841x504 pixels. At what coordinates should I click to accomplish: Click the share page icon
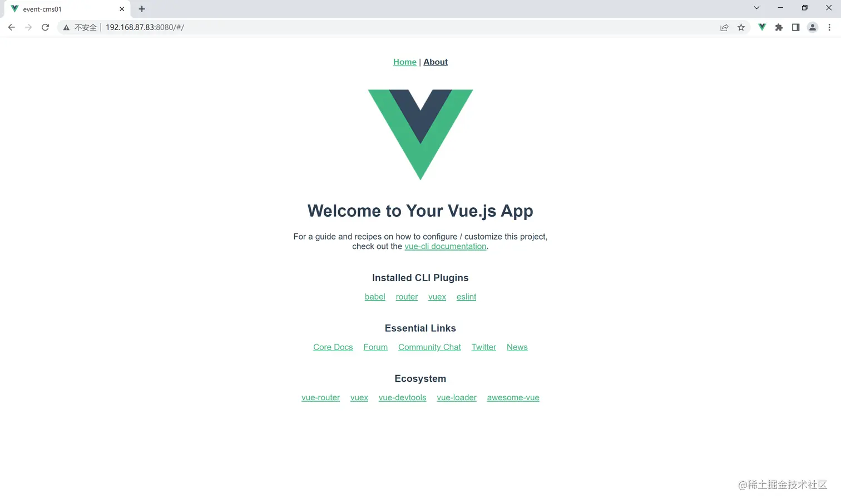724,27
